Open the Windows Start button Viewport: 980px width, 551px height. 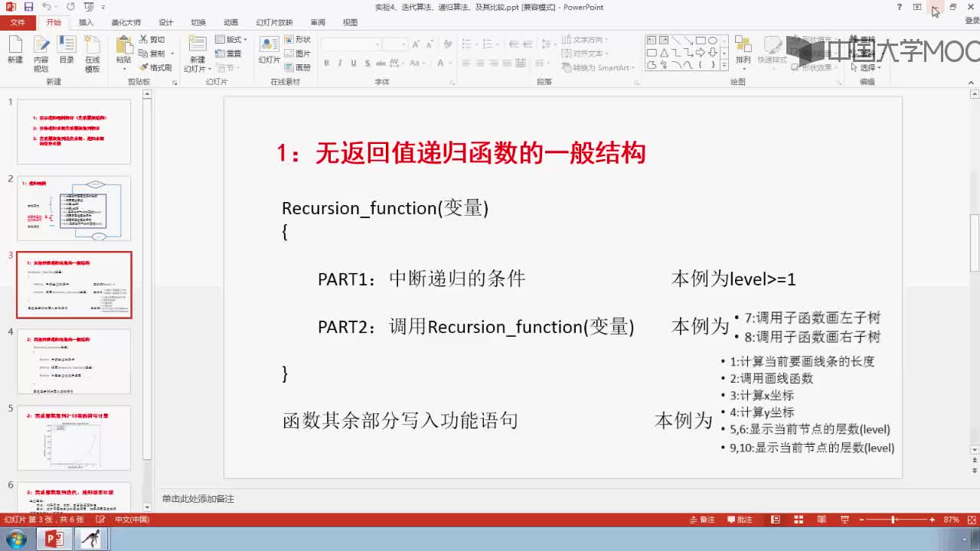point(15,539)
